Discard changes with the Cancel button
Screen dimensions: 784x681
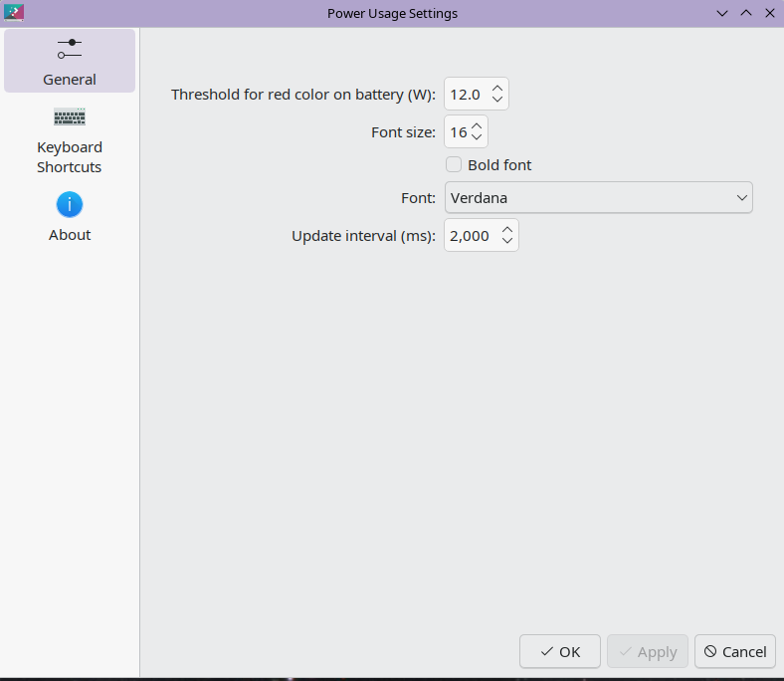[735, 651]
